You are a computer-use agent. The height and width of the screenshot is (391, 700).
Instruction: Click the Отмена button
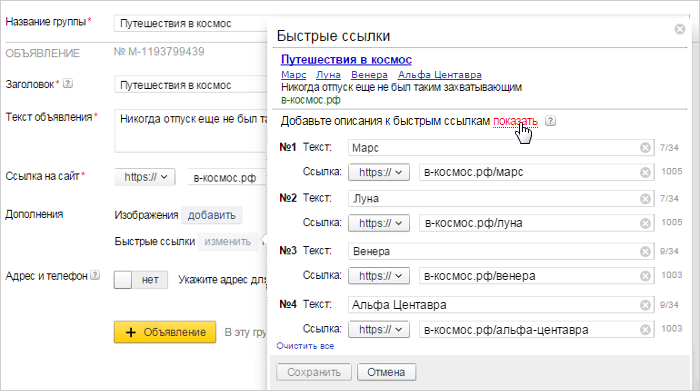click(x=386, y=372)
